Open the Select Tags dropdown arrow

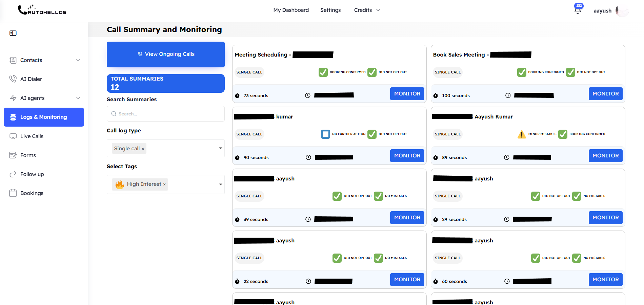click(x=221, y=184)
